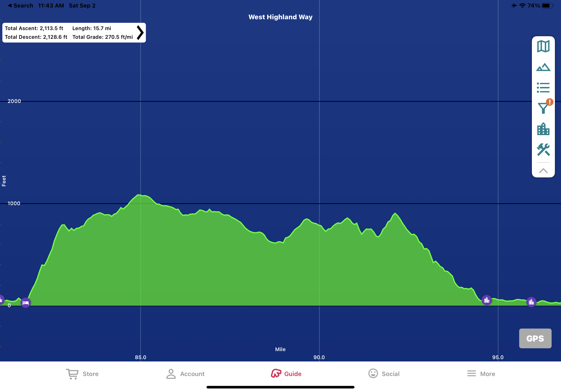Open the Social tab
This screenshot has height=392, width=561.
(384, 374)
